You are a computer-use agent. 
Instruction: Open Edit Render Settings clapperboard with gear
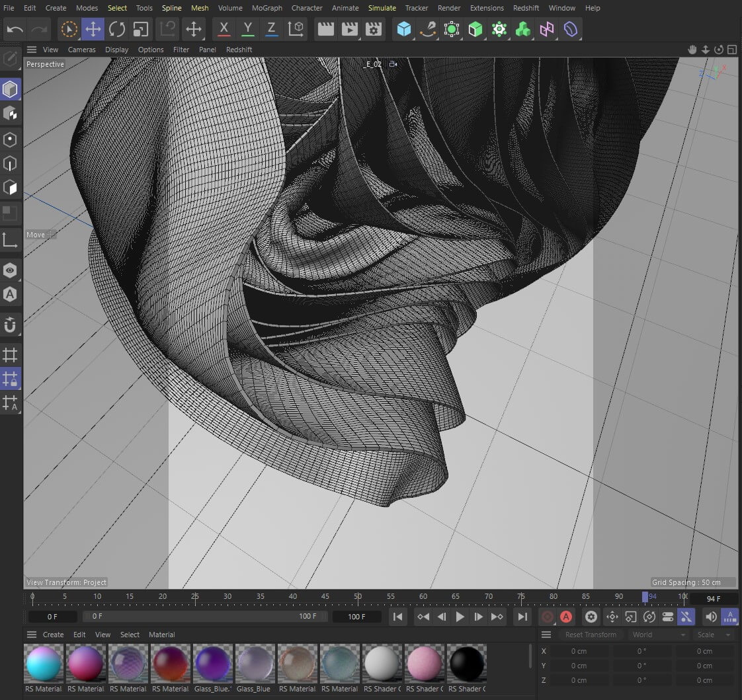tap(374, 29)
